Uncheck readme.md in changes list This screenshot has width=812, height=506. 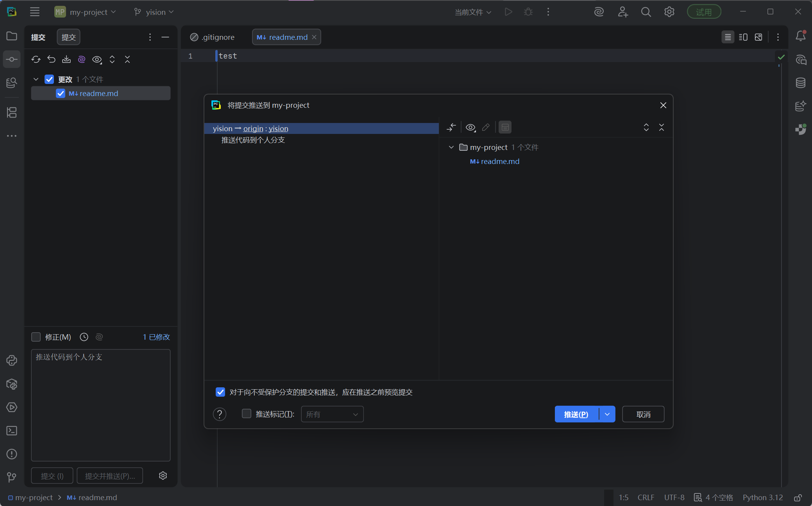[61, 93]
